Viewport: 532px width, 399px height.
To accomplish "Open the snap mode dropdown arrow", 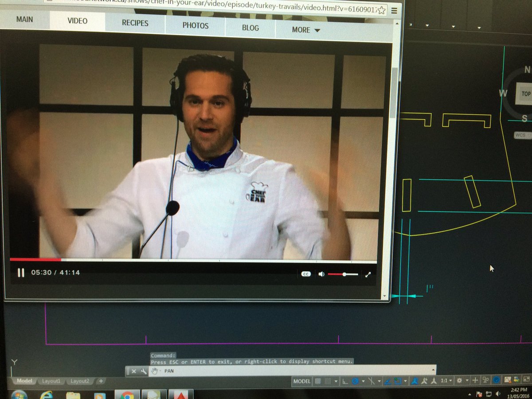I will click(x=336, y=381).
